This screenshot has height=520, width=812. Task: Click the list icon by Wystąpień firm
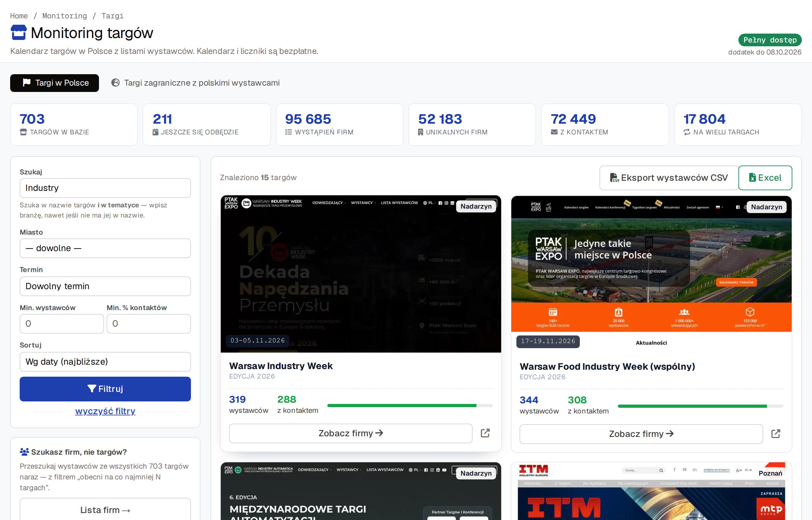[x=288, y=132]
